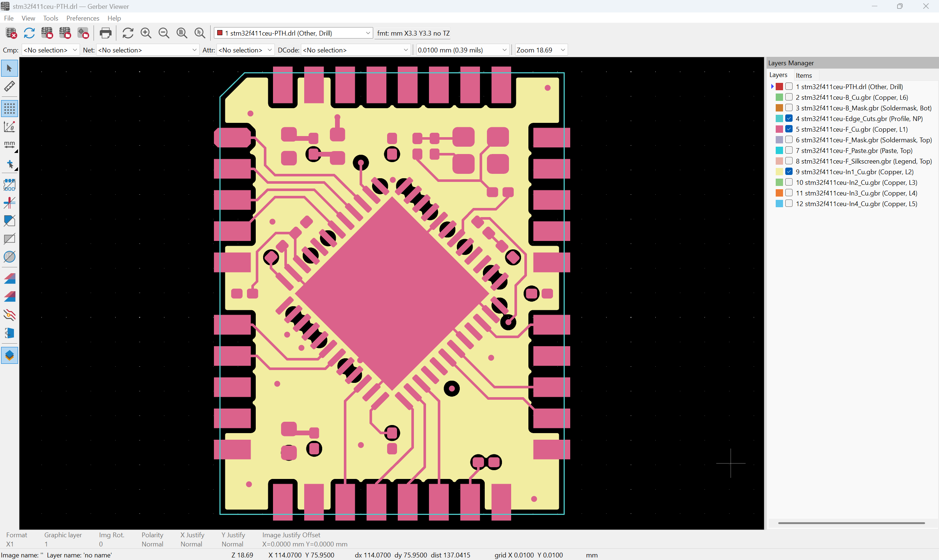Screen dimensions: 939x560
Task: Click the F_Cu.gbr pink color swatch
Action: [x=779, y=129]
